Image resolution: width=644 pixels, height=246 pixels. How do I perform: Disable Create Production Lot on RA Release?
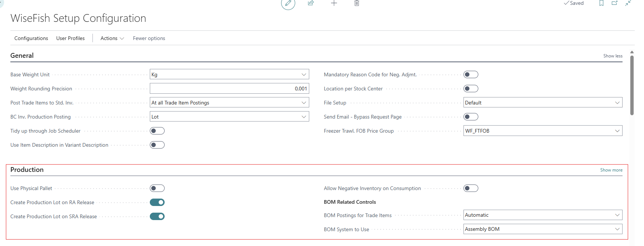tap(157, 202)
